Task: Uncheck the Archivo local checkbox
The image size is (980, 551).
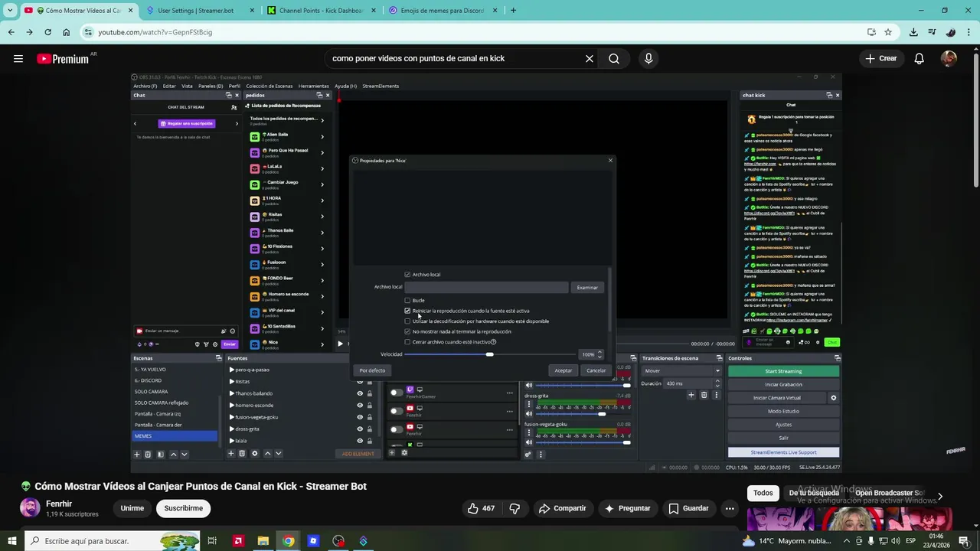Action: pos(407,274)
